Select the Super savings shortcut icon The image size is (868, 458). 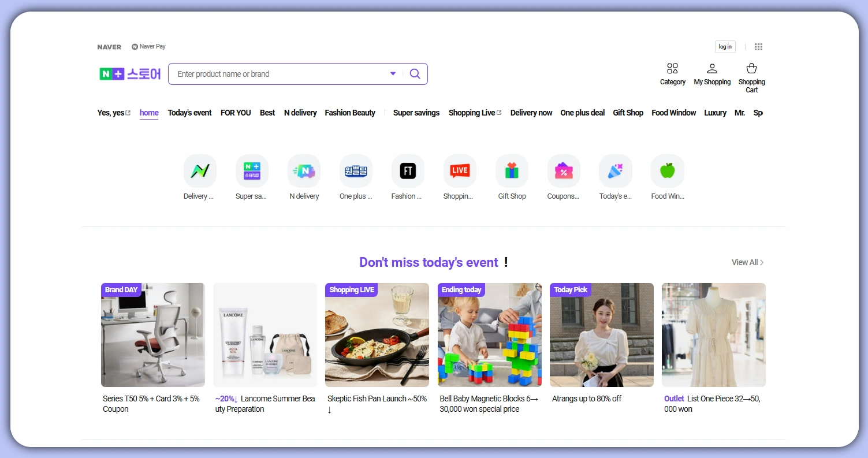(252, 170)
